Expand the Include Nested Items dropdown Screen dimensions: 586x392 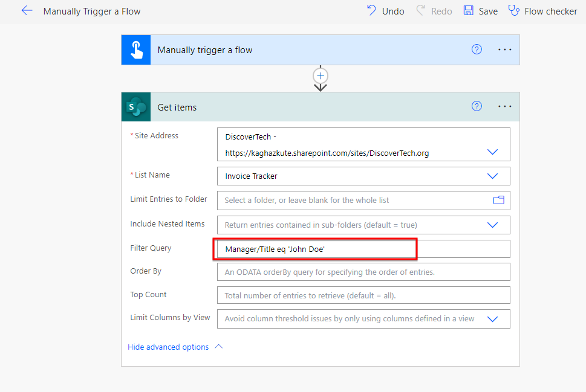tap(493, 225)
